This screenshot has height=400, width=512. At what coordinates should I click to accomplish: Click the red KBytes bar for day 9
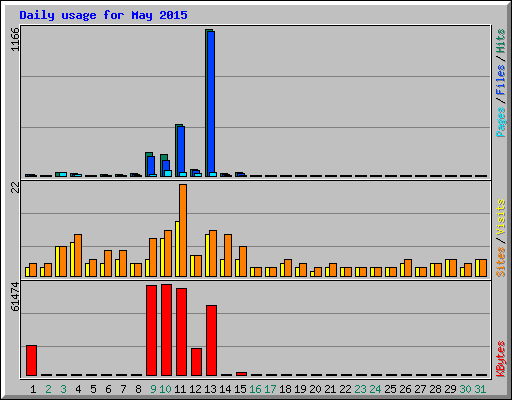coord(151,330)
